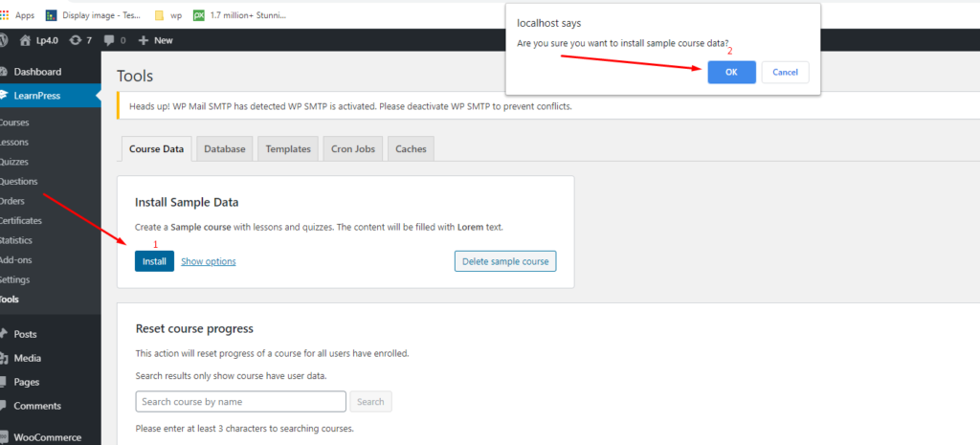Open the Templates tab
This screenshot has height=445, width=980.
pyautogui.click(x=288, y=149)
